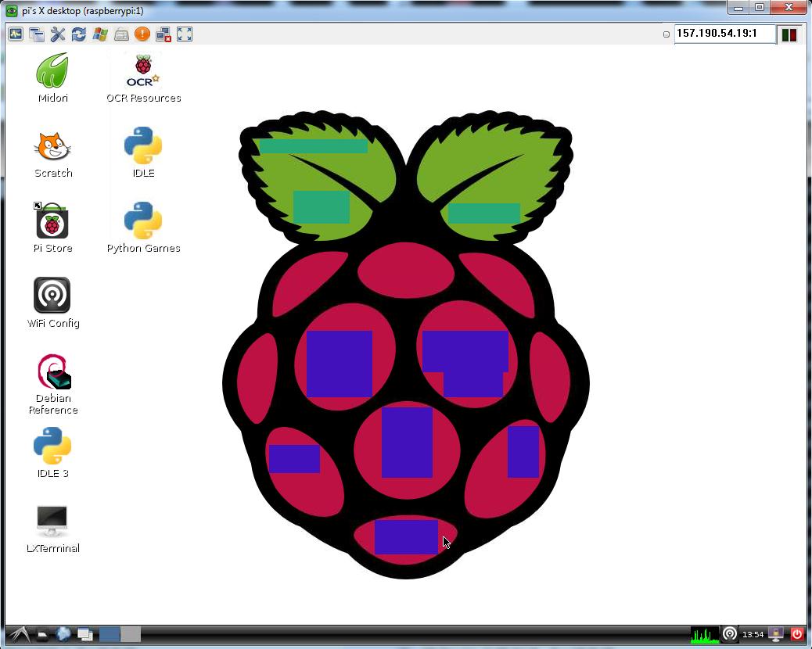Click the keyboard icon in VNC toolbar
Image resolution: width=812 pixels, height=649 pixels.
(121, 34)
